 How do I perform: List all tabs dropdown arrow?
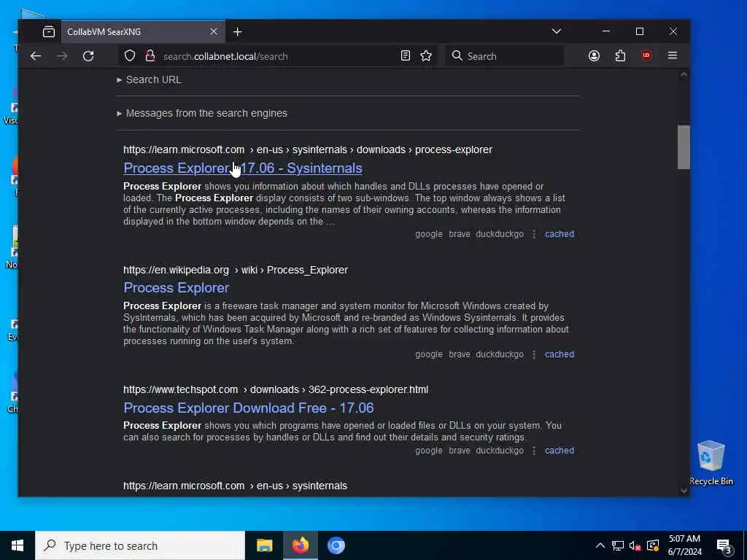[556, 31]
